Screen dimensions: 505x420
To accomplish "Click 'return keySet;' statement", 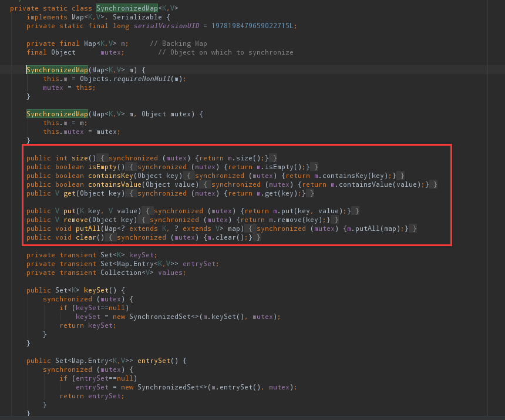I will pos(88,325).
